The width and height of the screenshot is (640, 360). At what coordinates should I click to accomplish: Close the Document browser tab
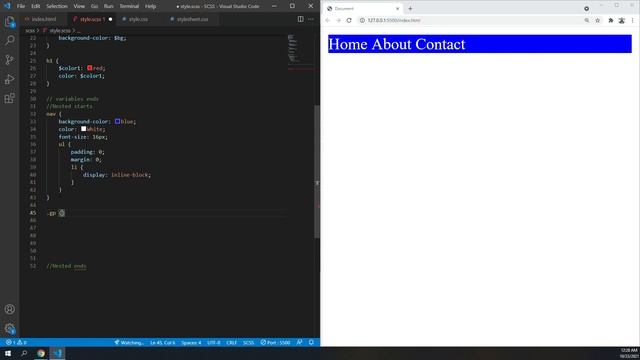(398, 9)
